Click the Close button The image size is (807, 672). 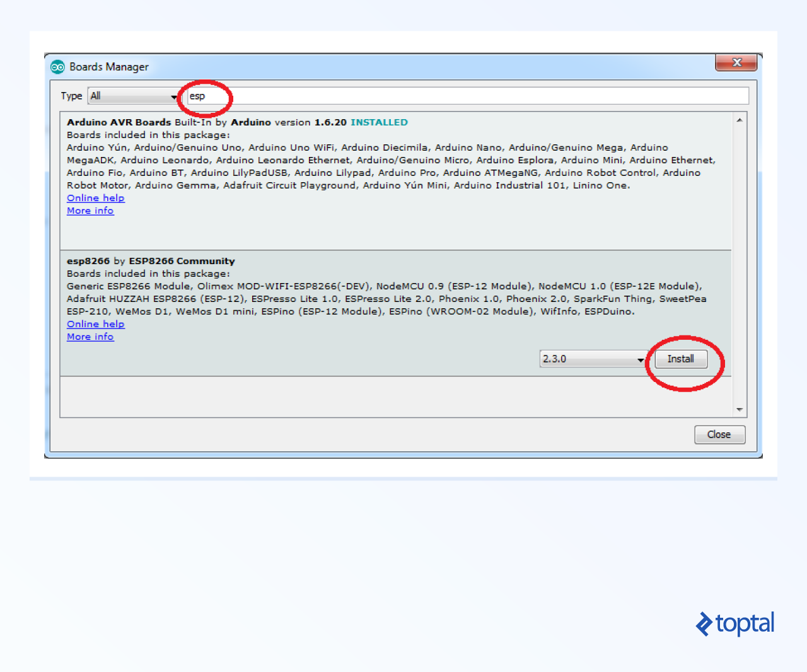(x=719, y=434)
